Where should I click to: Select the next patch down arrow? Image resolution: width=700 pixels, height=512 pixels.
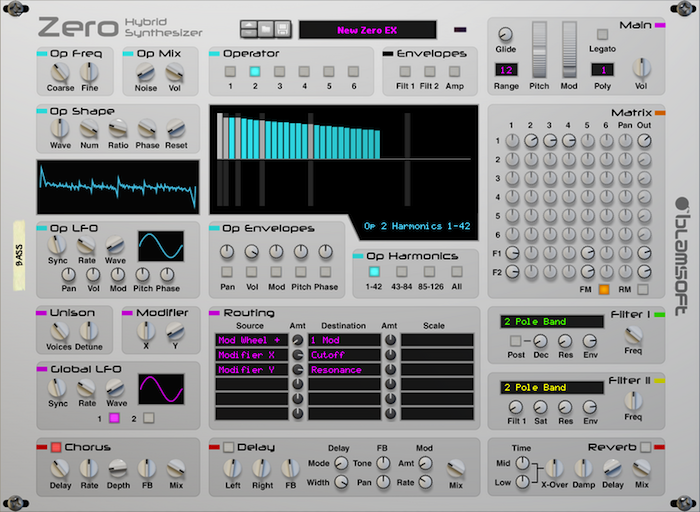click(249, 34)
